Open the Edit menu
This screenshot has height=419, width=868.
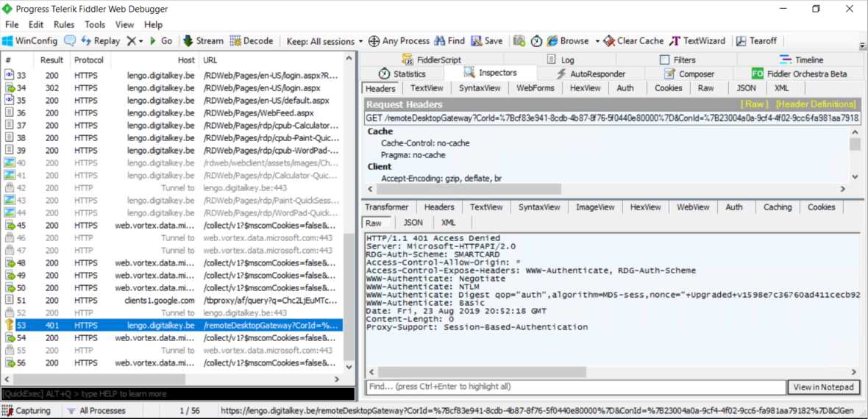(x=36, y=25)
